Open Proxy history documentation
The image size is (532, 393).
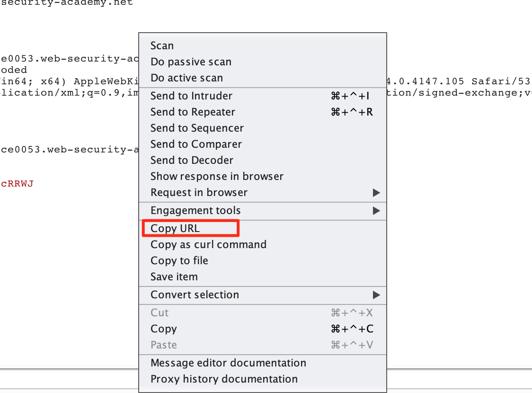[x=224, y=379]
